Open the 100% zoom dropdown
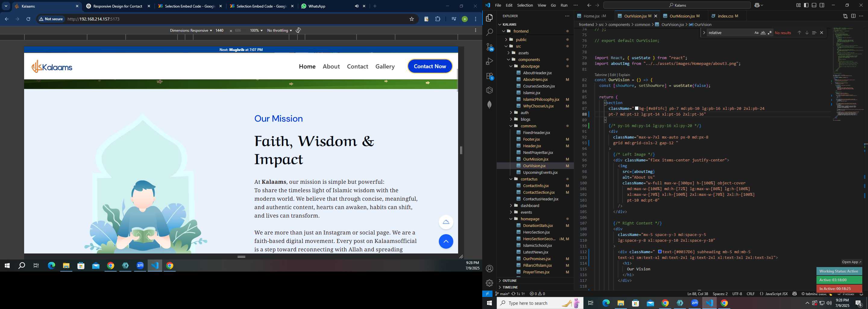Image resolution: width=868 pixels, height=309 pixels. 256,30
